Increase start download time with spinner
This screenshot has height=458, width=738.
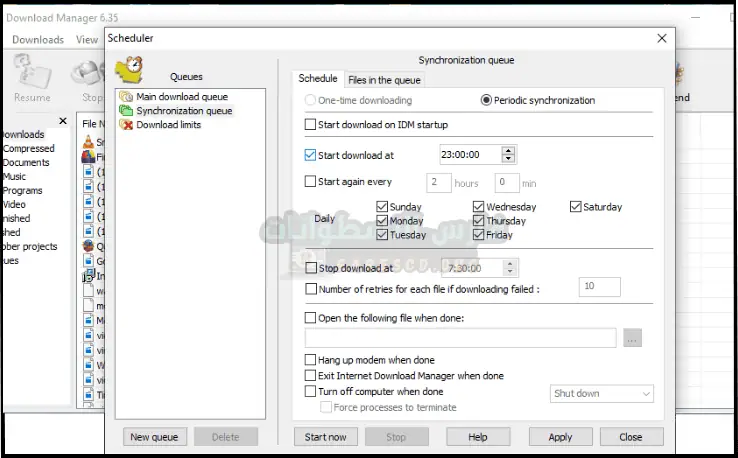[509, 150]
